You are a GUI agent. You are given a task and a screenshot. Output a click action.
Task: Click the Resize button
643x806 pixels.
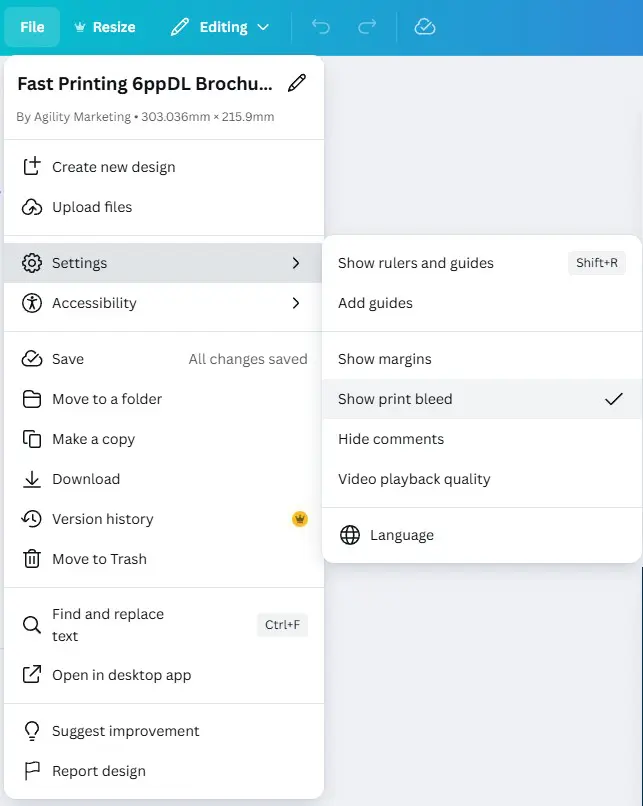105,27
